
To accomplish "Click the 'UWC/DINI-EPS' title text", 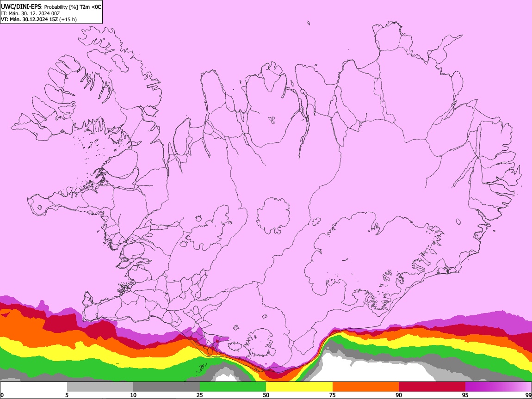I will click(x=20, y=7).
